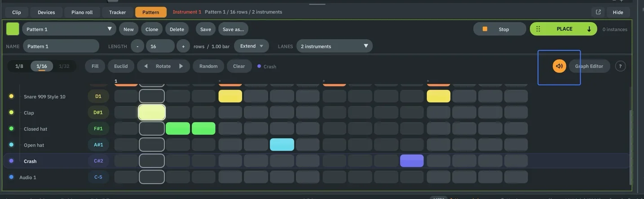Toggle off the second green Closed hat step
This screenshot has height=199, width=644.
pyautogui.click(x=204, y=128)
